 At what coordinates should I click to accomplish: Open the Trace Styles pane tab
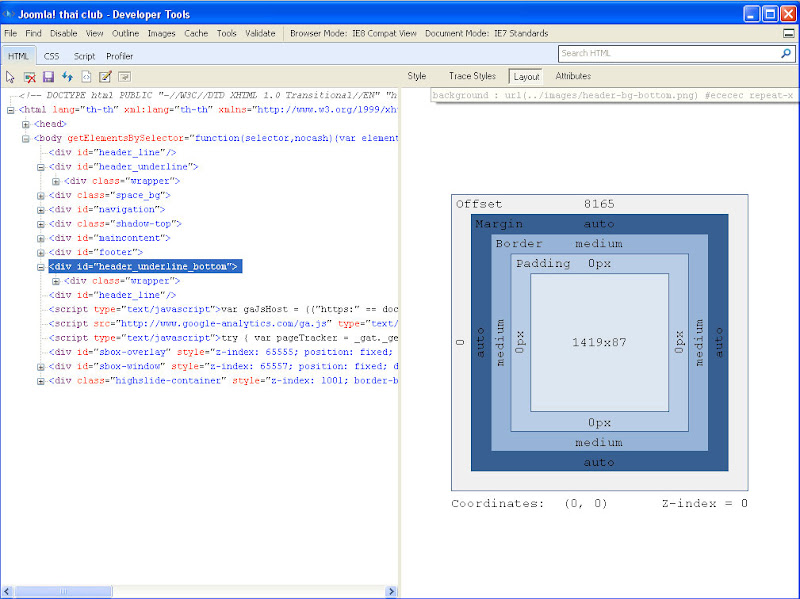coord(472,76)
